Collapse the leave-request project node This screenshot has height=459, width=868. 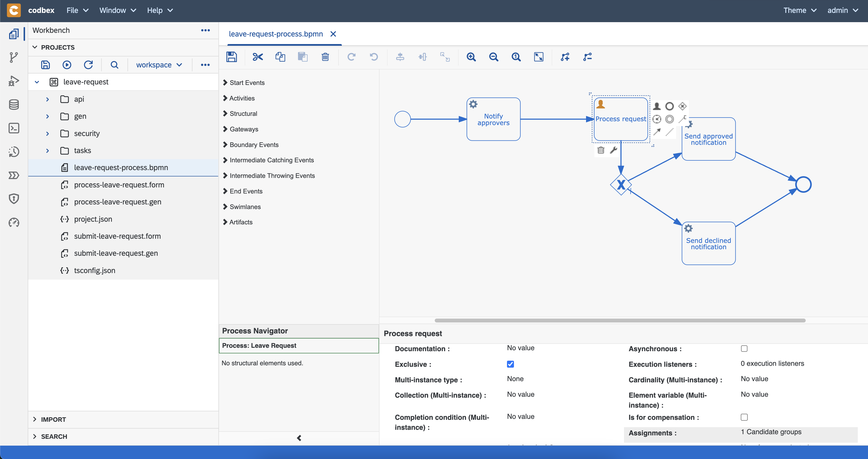37,82
